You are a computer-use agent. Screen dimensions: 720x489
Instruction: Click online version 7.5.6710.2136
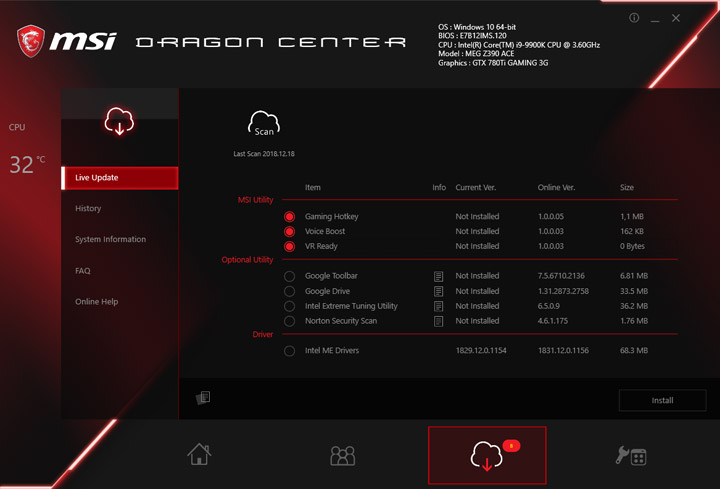[561, 276]
